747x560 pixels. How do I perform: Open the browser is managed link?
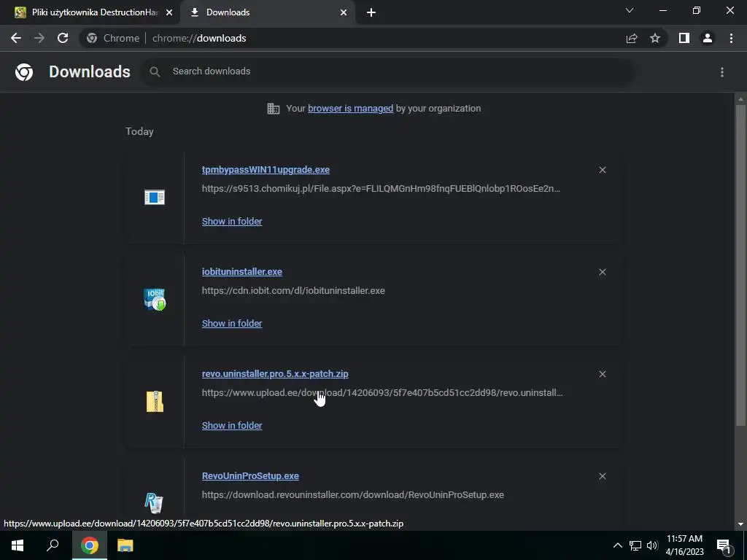(351, 108)
